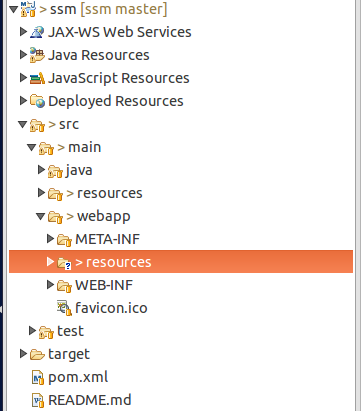Expand resources folder above webapp
The height and width of the screenshot is (411, 361).
[41, 193]
